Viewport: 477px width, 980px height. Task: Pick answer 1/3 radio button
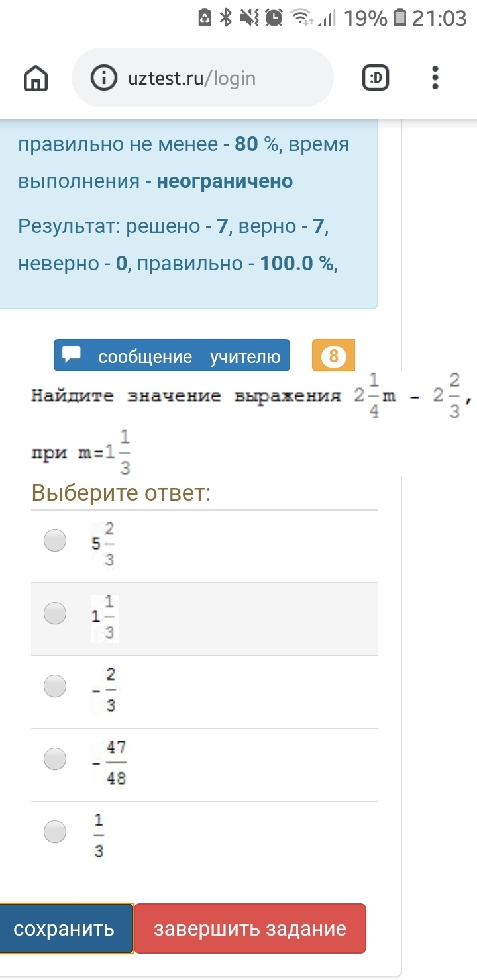55,830
